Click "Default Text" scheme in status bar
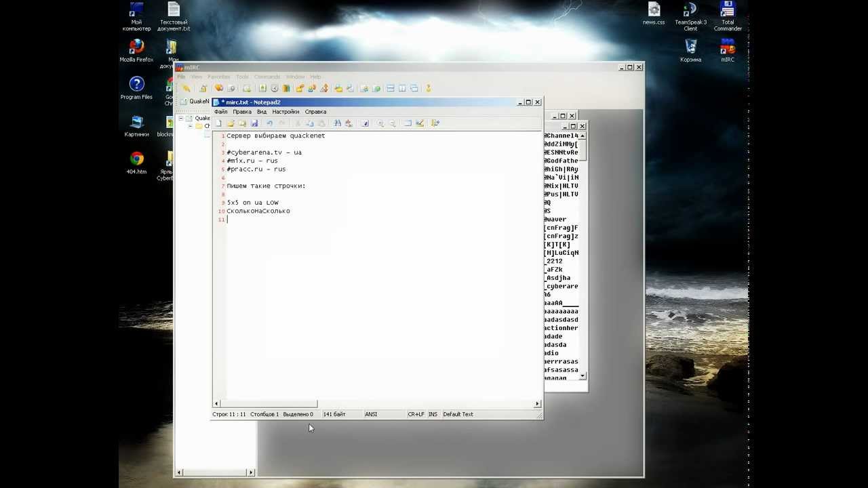Screen dimensions: 868x488 (x=458, y=414)
